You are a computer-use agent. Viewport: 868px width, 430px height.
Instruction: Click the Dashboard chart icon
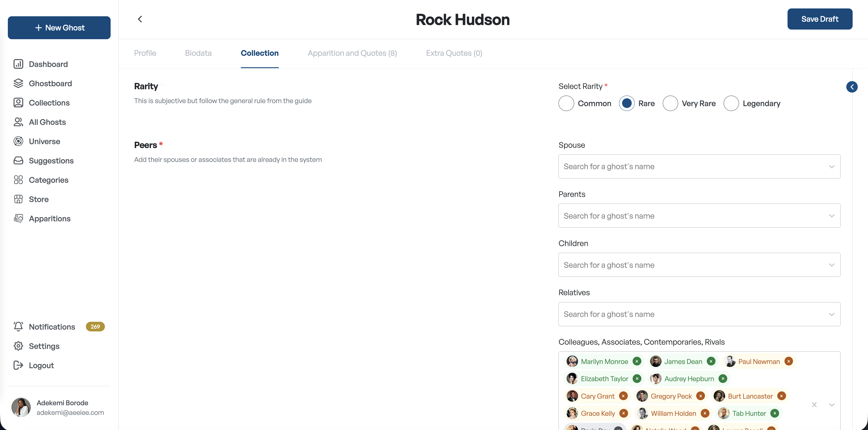pos(18,64)
